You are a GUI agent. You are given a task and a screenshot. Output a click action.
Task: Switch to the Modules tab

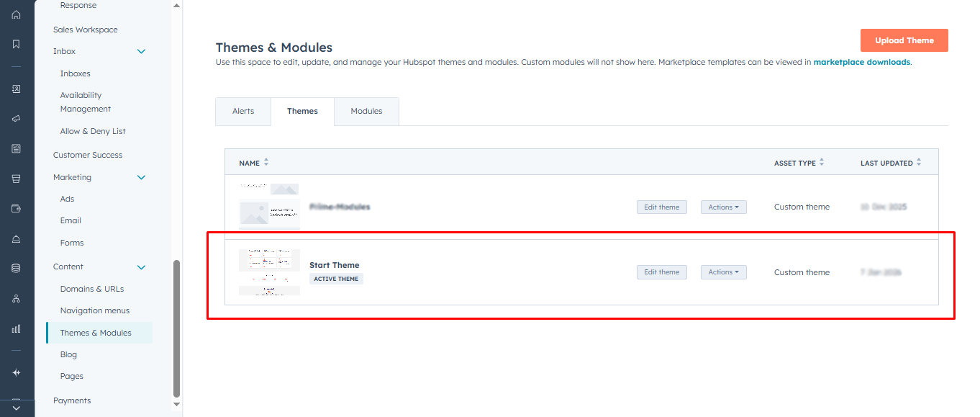[x=366, y=111]
